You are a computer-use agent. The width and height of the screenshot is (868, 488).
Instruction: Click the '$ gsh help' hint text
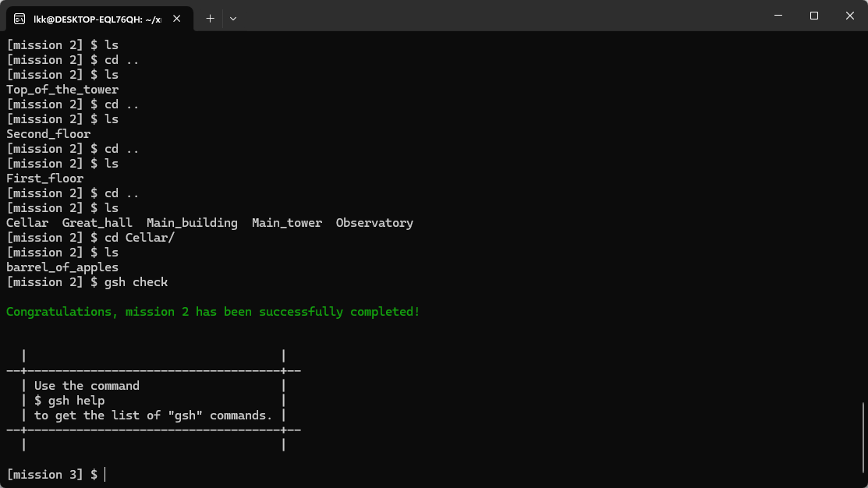[x=69, y=401]
